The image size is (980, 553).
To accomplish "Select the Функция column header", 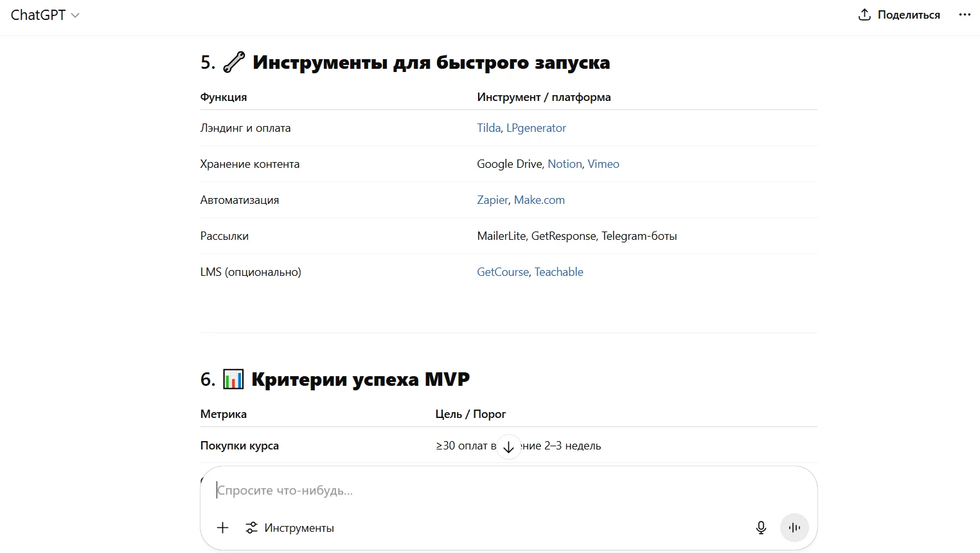I will pos(224,97).
